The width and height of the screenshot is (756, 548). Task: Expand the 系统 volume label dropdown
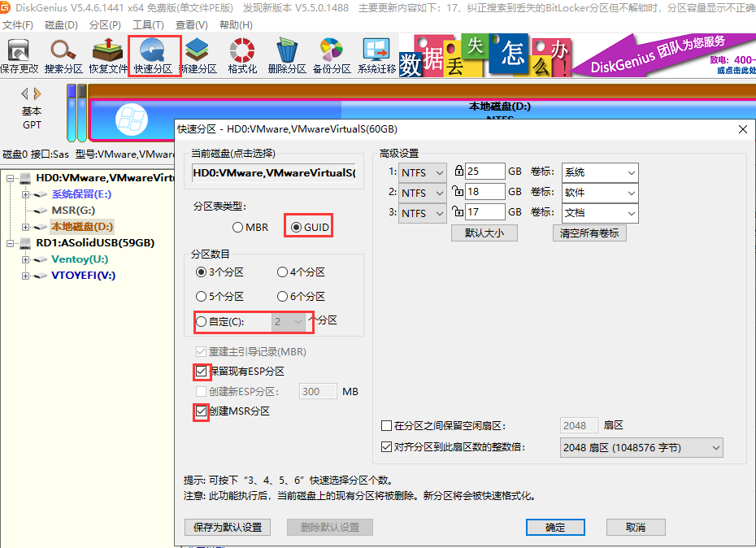pyautogui.click(x=600, y=172)
